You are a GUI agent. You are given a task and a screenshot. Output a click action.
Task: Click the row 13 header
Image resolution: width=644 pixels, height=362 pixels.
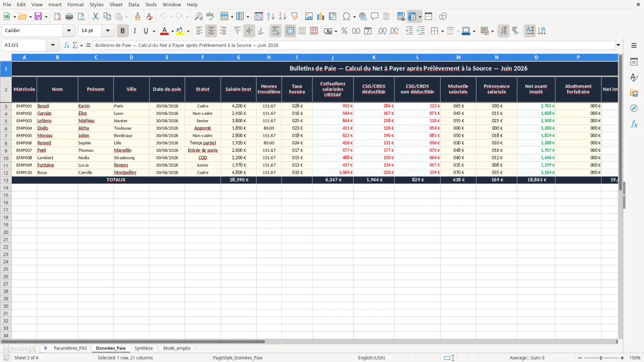(x=6, y=180)
